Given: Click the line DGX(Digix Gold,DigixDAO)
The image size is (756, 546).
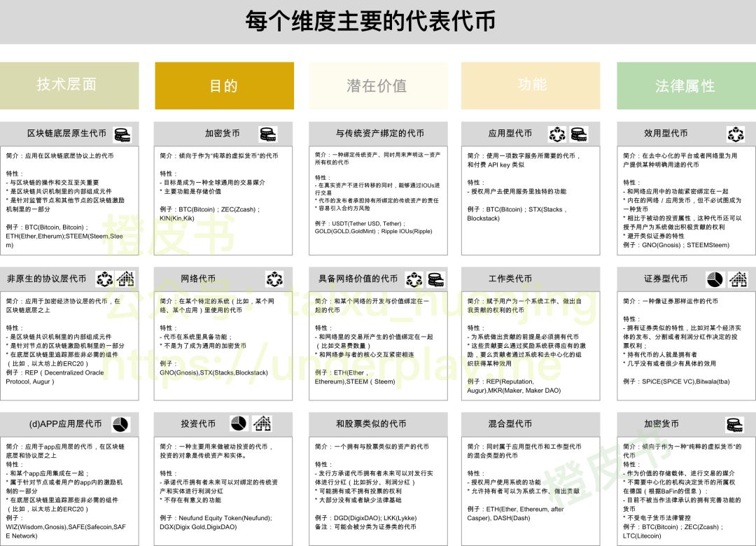Looking at the screenshot, I should 198,526.
